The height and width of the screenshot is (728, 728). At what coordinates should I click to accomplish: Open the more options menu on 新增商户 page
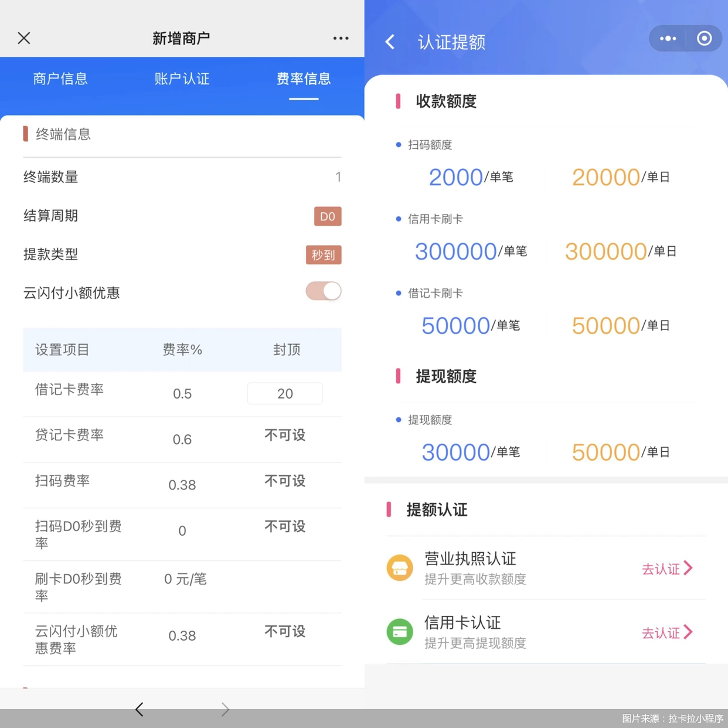(341, 38)
